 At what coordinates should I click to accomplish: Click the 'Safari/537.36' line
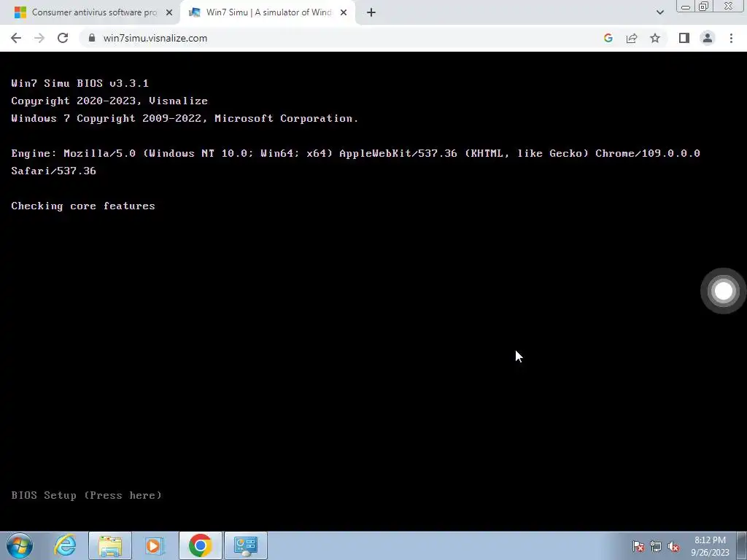[53, 171]
